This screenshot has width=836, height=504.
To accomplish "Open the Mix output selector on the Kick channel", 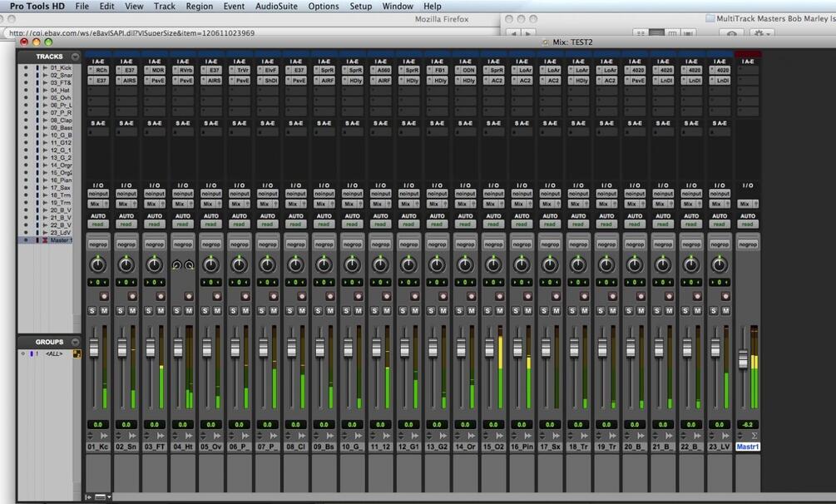I will pos(93,203).
